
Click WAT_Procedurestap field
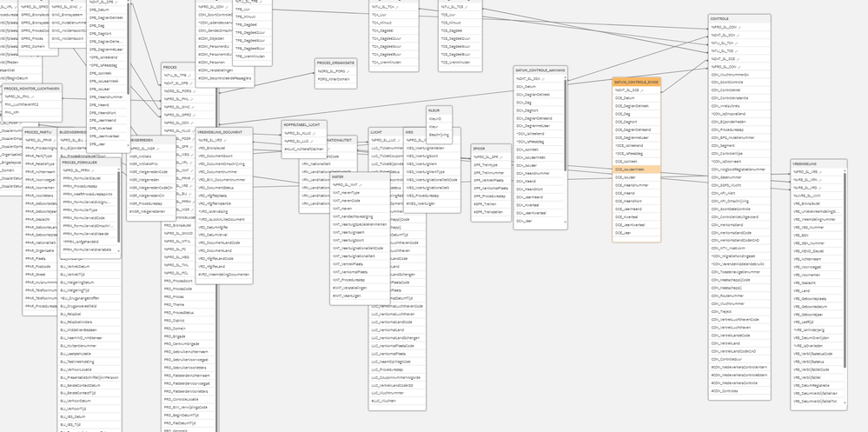pos(360,280)
